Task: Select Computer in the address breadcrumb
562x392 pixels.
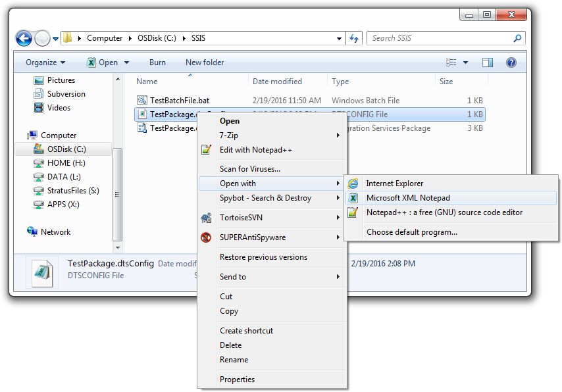Action: click(105, 38)
